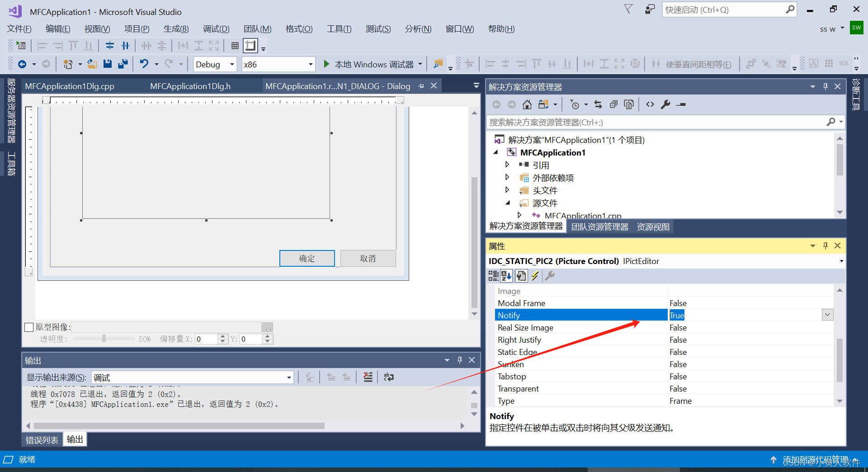Toggle the guidelines display icon
This screenshot has height=472, width=868.
pyautogui.click(x=250, y=46)
